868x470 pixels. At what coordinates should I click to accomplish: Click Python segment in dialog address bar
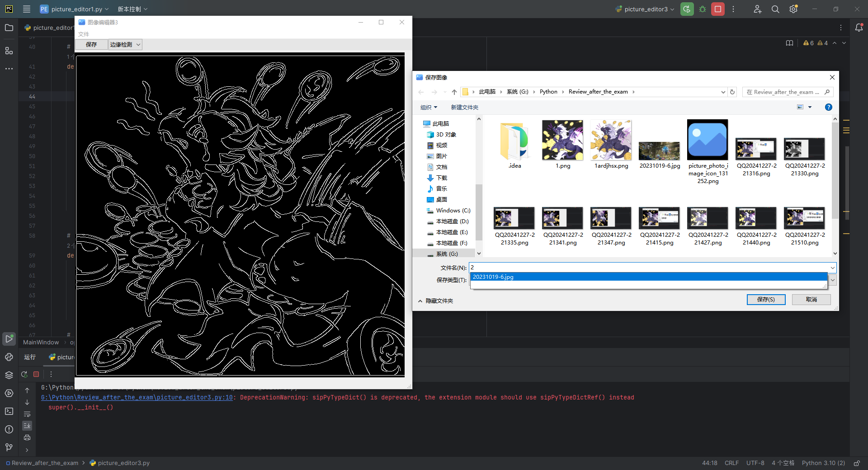pos(548,92)
